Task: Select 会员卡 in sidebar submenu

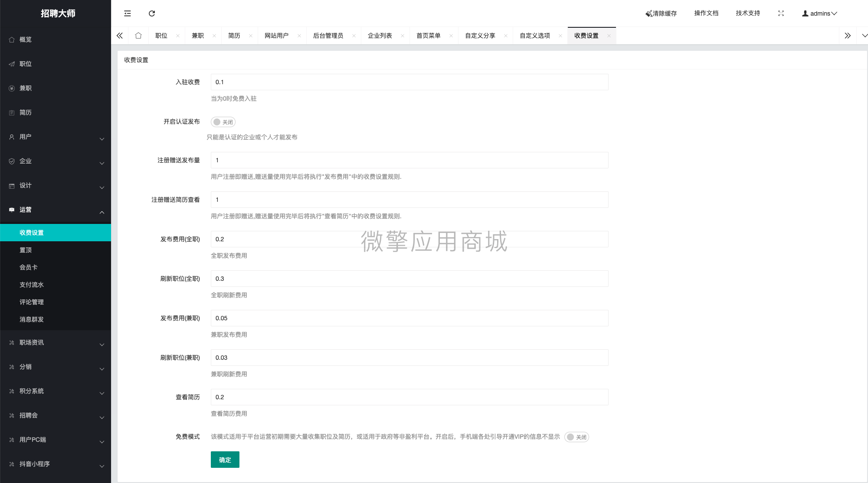Action: 56,267
